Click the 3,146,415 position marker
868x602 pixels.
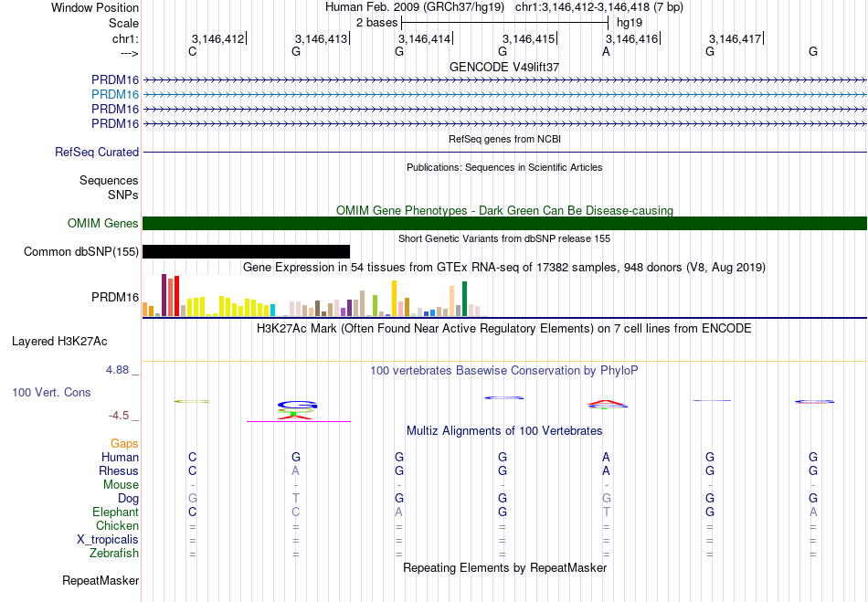[x=529, y=39]
